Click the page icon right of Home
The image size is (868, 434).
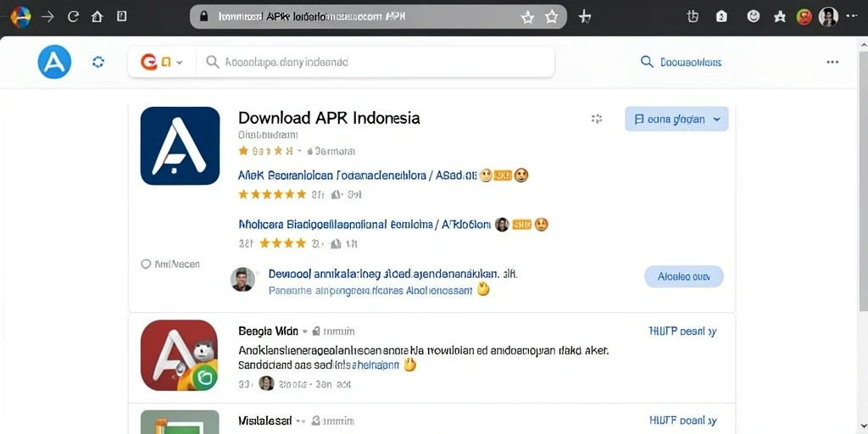click(122, 16)
